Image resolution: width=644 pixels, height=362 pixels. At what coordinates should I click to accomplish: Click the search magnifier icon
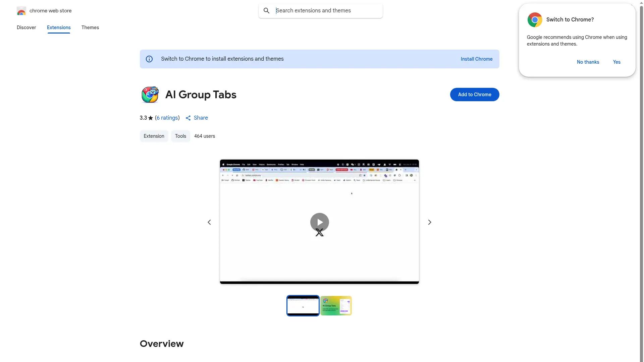(267, 10)
